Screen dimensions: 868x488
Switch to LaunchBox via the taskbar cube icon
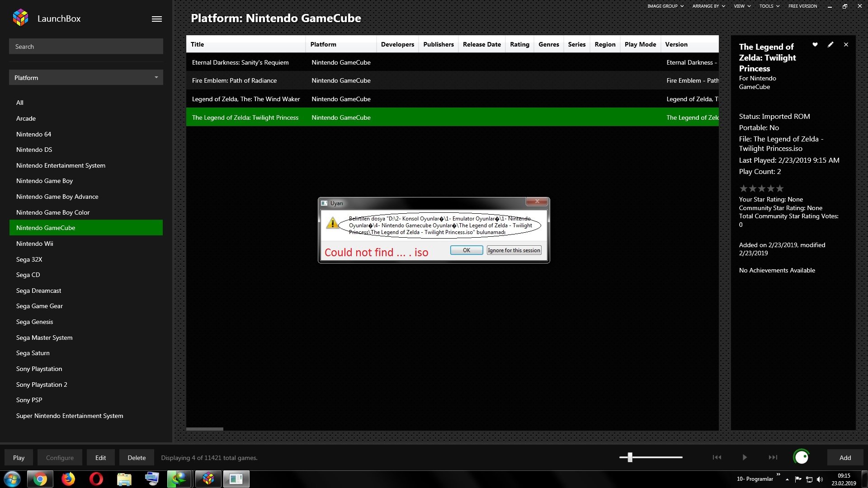pos(208,479)
